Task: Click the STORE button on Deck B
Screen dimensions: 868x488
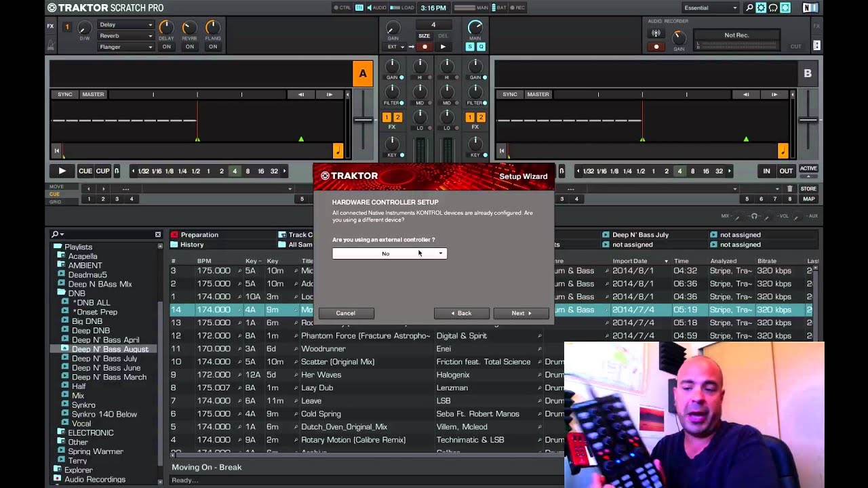Action: click(808, 189)
